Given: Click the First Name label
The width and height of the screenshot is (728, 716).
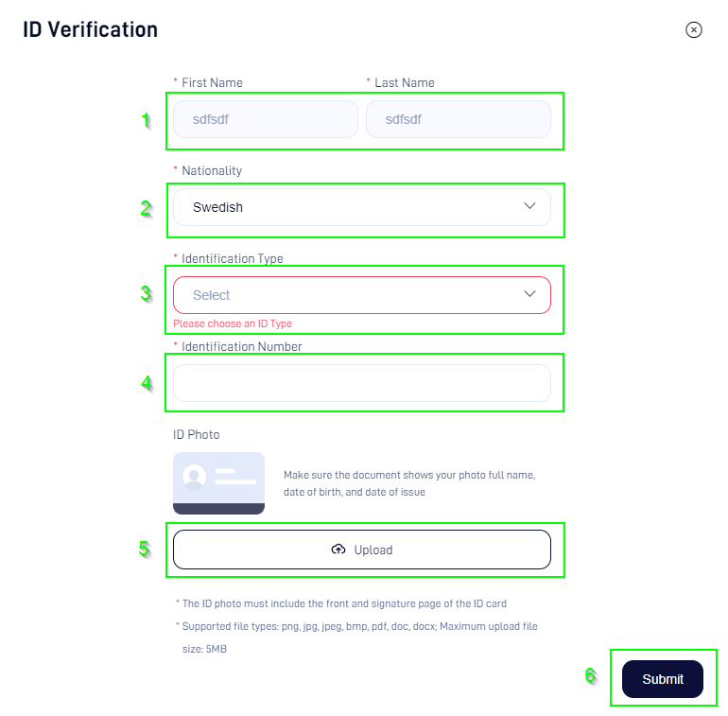Looking at the screenshot, I should point(212,83).
